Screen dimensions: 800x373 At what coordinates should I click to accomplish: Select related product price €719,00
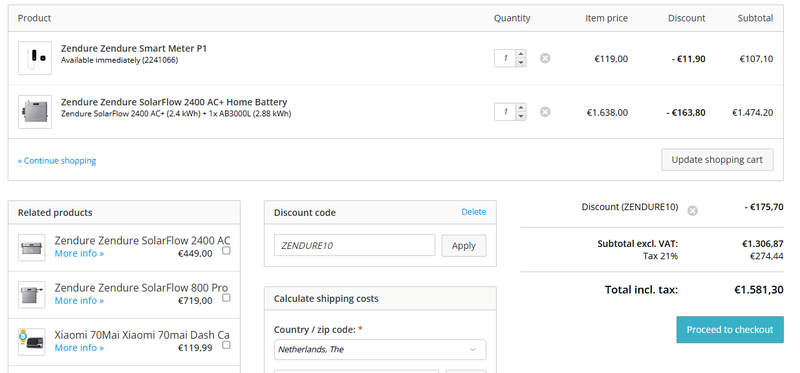point(195,301)
